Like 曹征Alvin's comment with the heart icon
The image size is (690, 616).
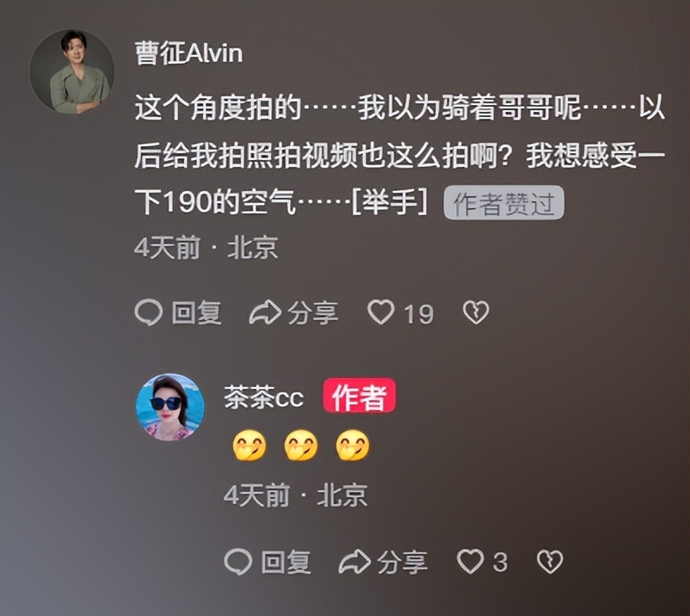380,312
